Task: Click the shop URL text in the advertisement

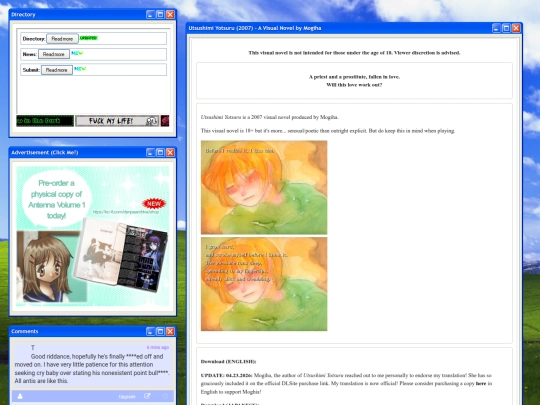Action: click(x=126, y=212)
